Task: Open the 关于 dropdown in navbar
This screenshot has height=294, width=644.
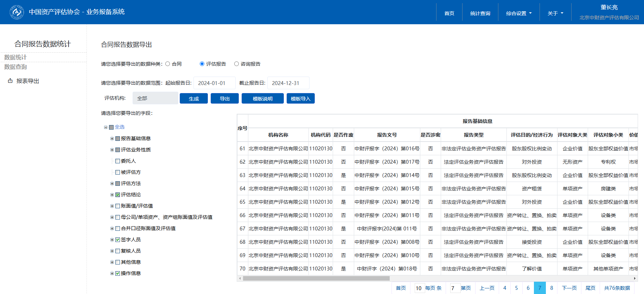Action: coord(555,13)
